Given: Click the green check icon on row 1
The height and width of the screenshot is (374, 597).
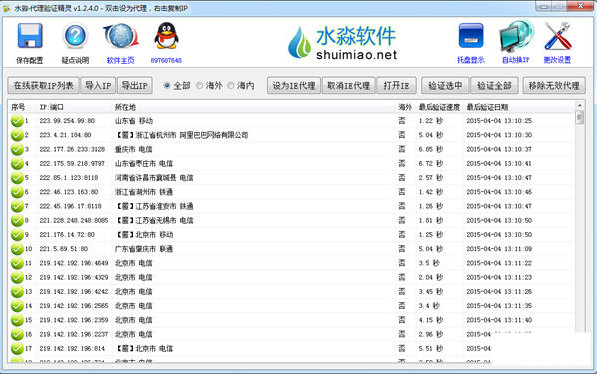Looking at the screenshot, I should tap(17, 121).
